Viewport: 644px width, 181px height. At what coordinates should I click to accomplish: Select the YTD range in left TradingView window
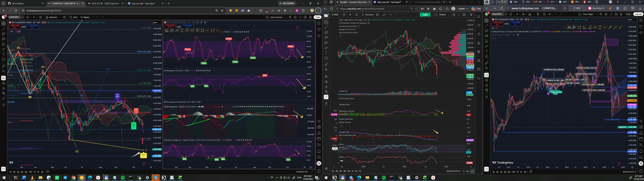coord(30,172)
